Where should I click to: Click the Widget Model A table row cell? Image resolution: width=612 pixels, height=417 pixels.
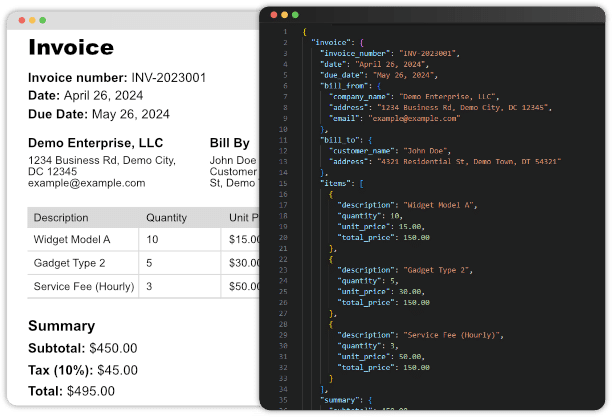pyautogui.click(x=72, y=240)
